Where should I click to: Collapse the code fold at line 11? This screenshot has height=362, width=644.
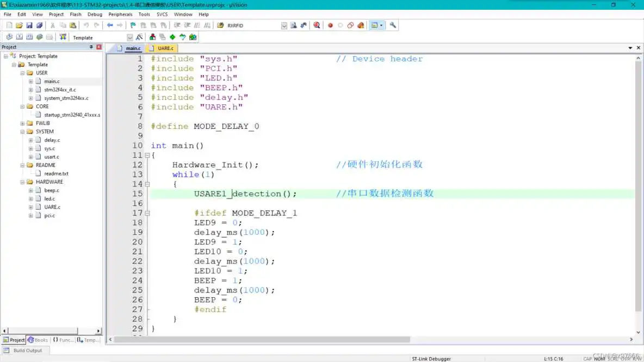pos(147,155)
